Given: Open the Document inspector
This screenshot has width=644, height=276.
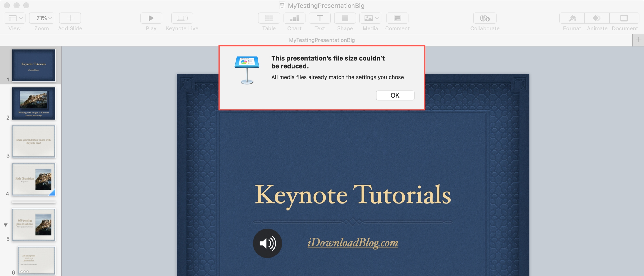Looking at the screenshot, I should click(x=625, y=18).
